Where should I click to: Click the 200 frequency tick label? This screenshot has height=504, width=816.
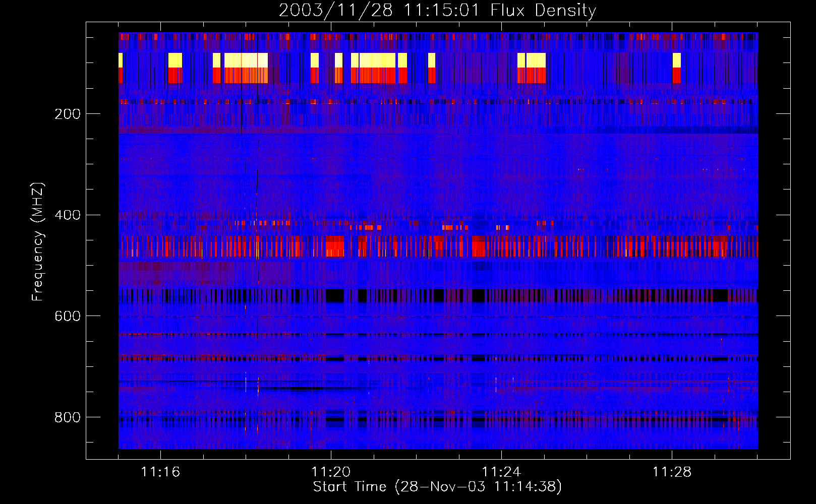pos(68,114)
